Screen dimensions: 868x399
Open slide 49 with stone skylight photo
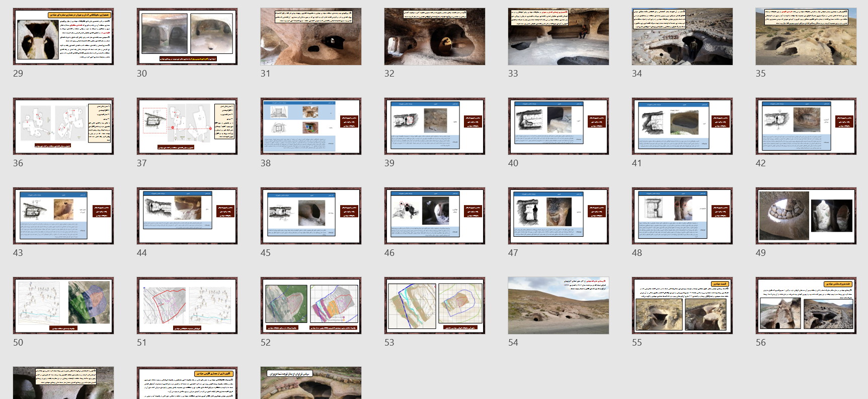806,216
